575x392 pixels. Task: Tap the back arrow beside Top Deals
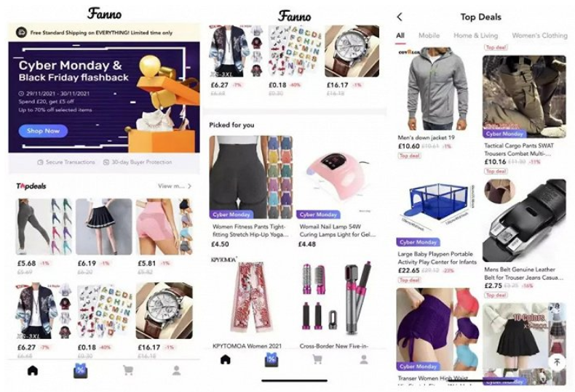coord(400,17)
